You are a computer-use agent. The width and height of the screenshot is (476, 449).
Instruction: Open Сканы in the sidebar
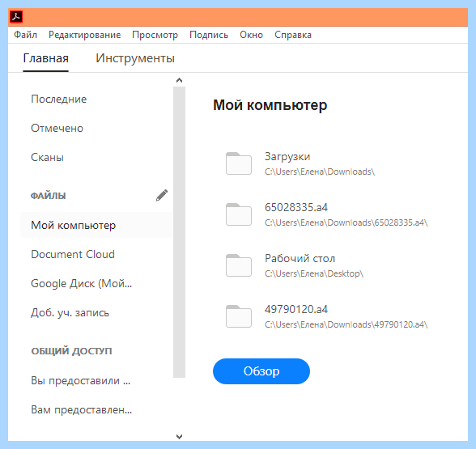(47, 158)
